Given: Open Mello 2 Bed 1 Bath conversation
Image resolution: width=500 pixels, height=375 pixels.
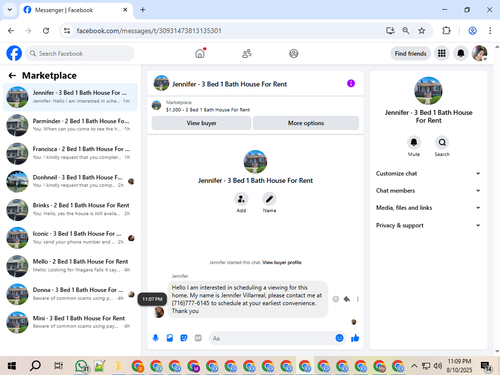Looking at the screenshot, I should 70,266.
